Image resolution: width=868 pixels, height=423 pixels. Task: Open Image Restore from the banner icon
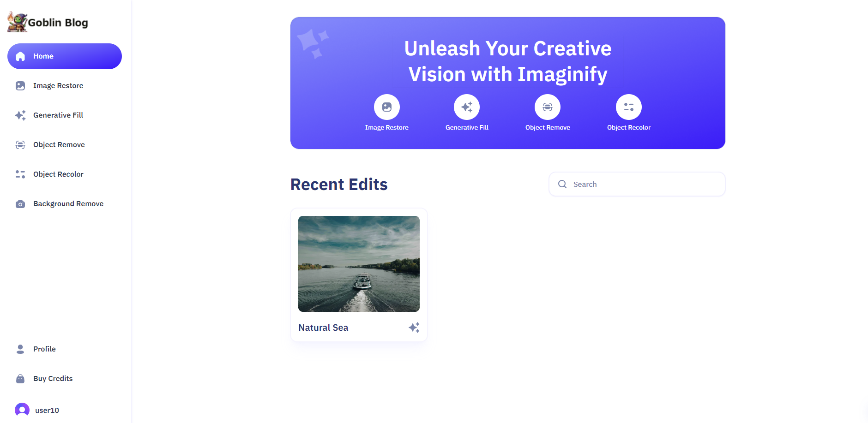point(386,107)
